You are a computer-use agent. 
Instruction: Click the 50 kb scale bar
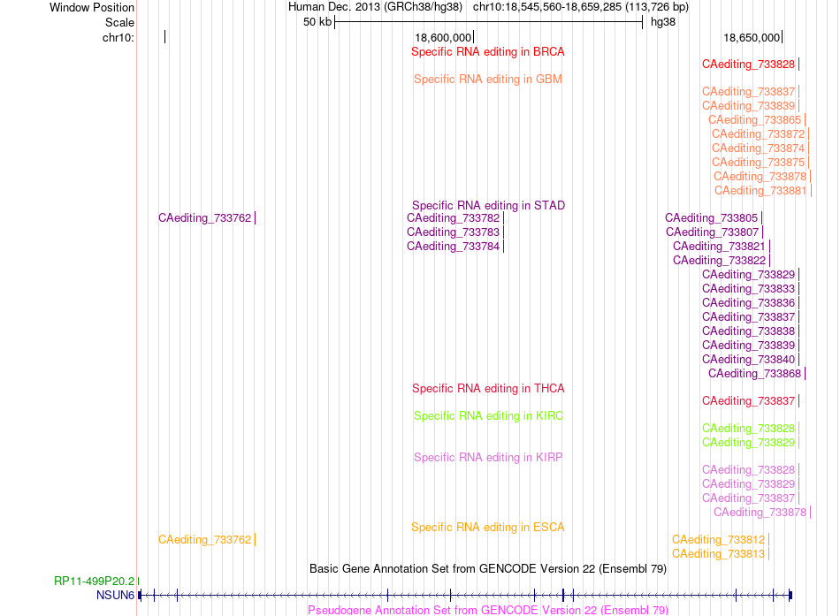pyautogui.click(x=489, y=22)
